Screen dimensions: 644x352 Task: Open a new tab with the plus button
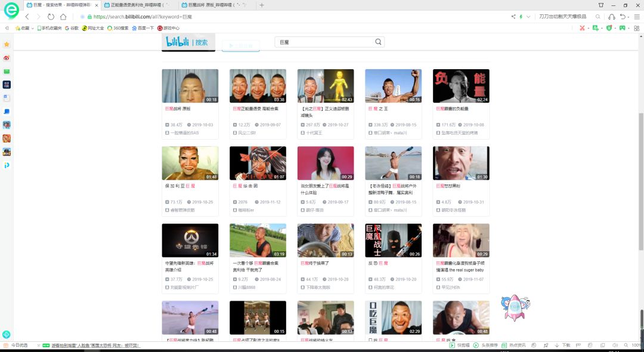click(262, 5)
